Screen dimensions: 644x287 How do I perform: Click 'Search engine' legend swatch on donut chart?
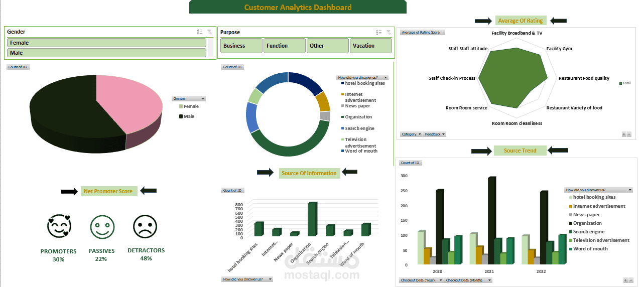[342, 128]
